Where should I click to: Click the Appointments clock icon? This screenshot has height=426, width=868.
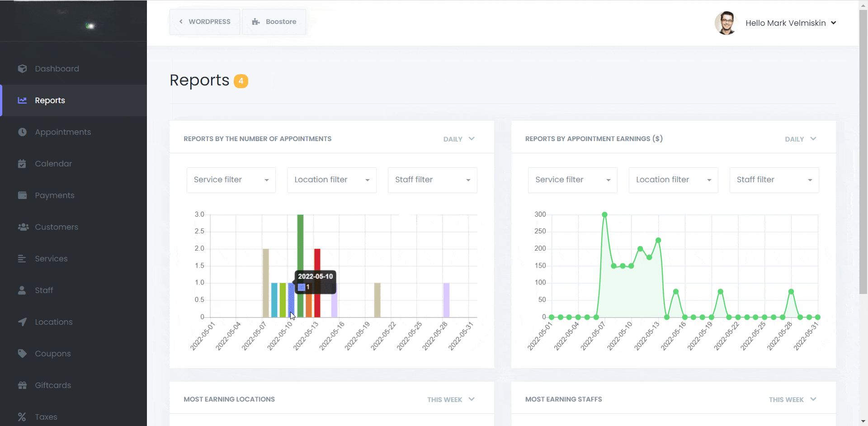[22, 132]
